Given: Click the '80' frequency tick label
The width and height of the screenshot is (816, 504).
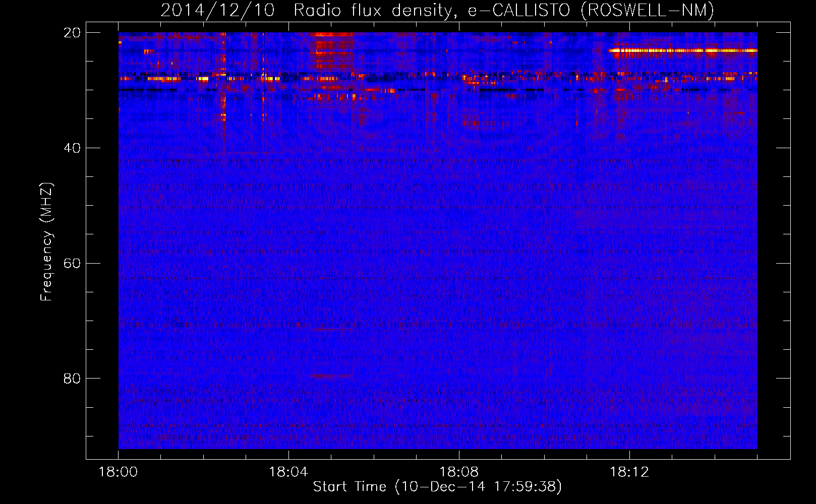Looking at the screenshot, I should coord(72,379).
